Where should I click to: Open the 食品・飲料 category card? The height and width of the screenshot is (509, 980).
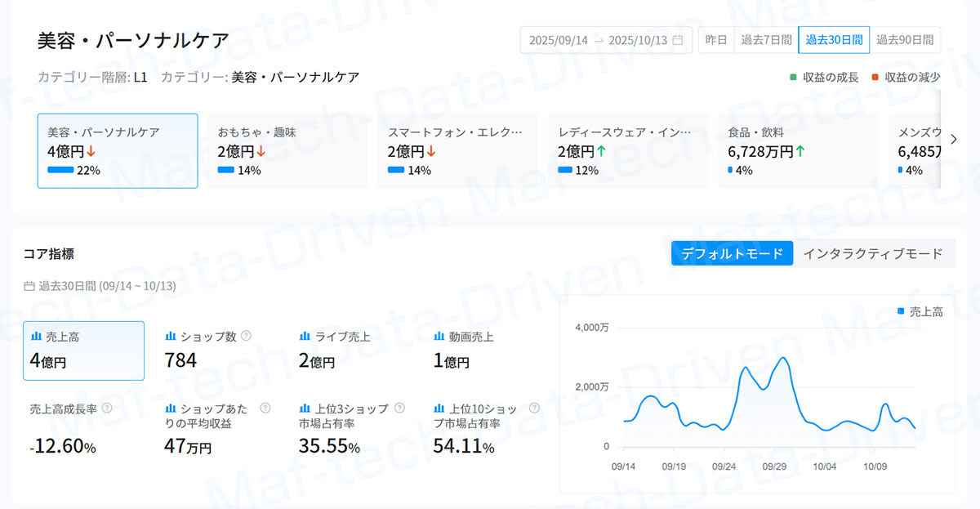coord(798,150)
